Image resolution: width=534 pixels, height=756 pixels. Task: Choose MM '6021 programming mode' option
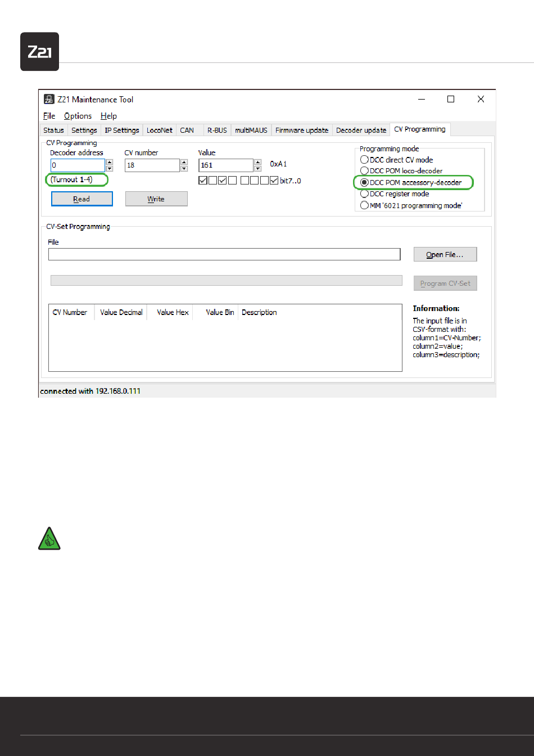(365, 205)
